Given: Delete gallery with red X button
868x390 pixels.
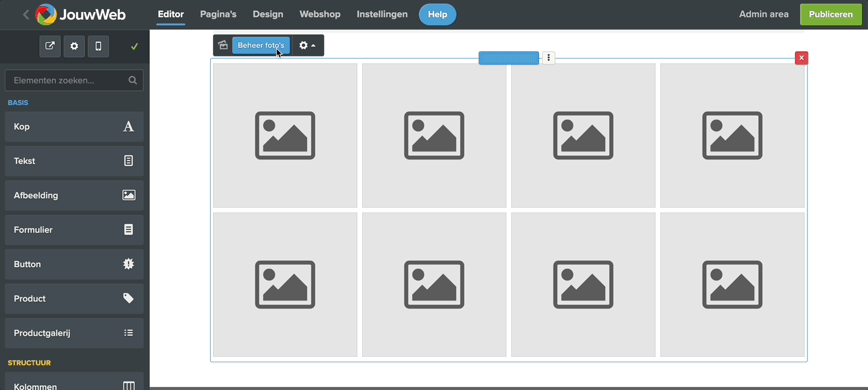Looking at the screenshot, I should click(802, 58).
